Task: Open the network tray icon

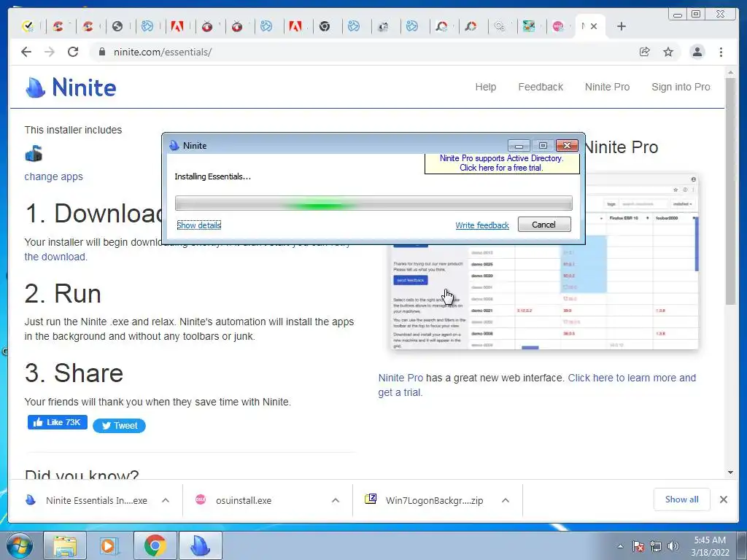Action: 656,546
